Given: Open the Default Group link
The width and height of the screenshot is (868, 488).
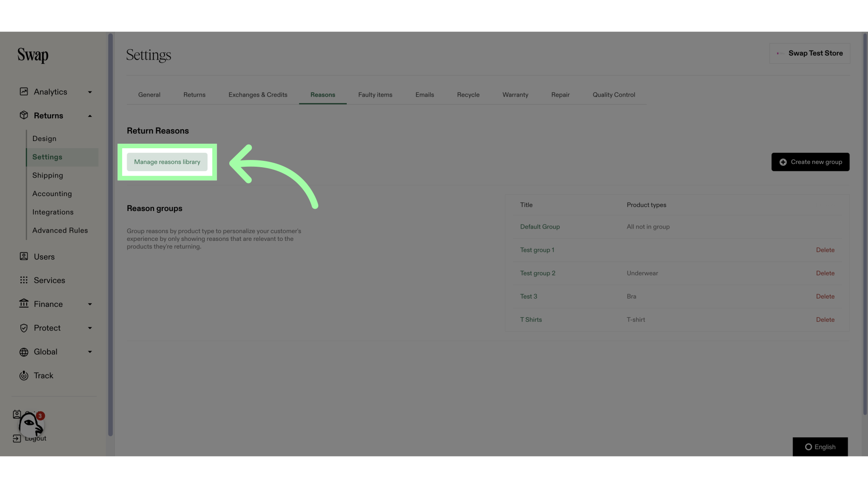Looking at the screenshot, I should [x=540, y=227].
